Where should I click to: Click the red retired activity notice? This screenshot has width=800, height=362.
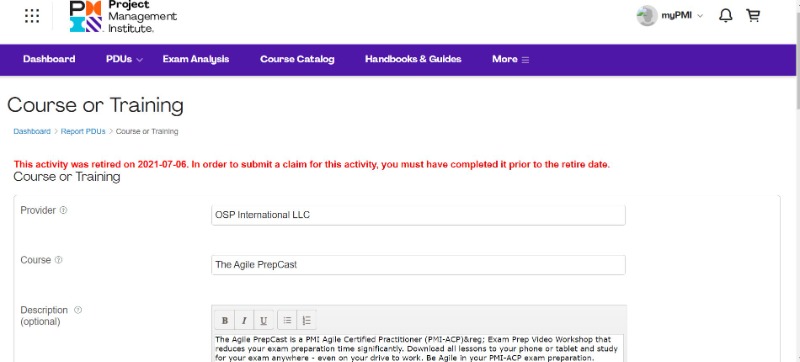(312, 165)
